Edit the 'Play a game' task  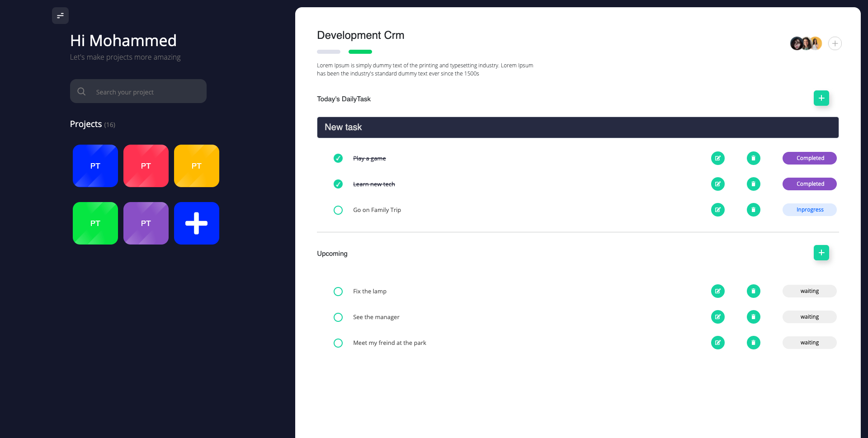pyautogui.click(x=717, y=158)
